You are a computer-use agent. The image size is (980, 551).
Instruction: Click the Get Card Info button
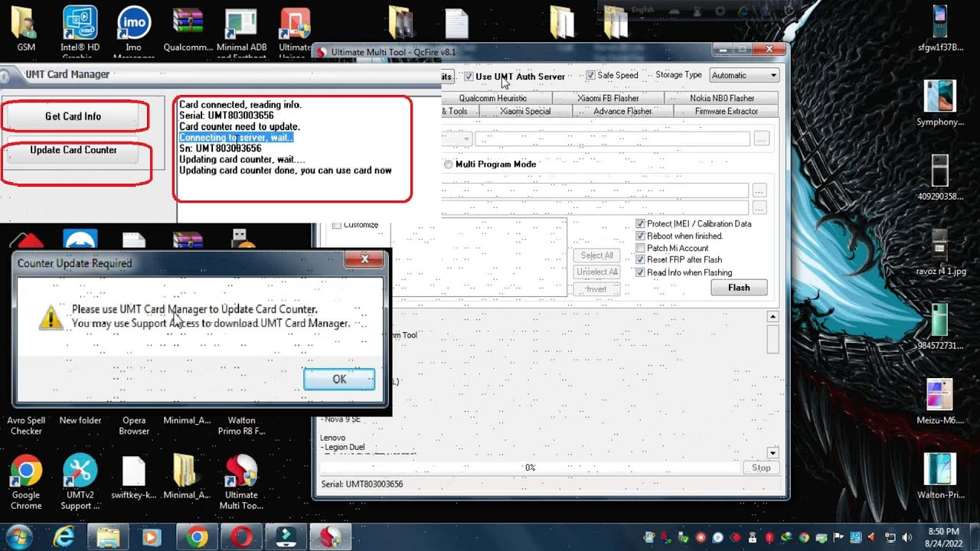pos(73,116)
